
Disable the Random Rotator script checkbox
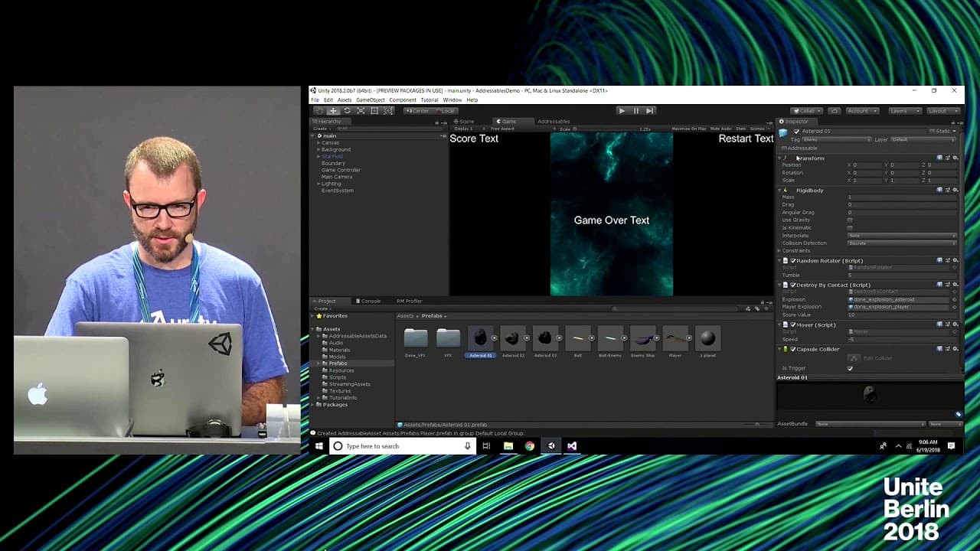[793, 261]
